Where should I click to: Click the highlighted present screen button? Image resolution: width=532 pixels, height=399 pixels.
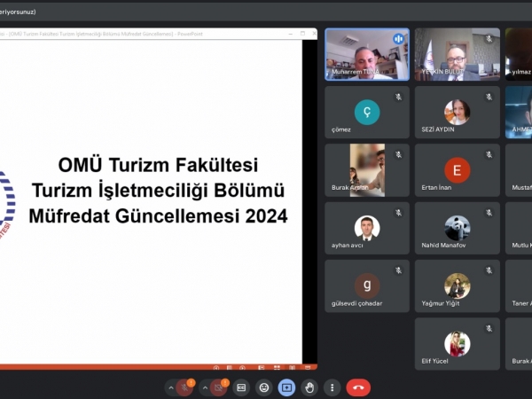coord(286,387)
